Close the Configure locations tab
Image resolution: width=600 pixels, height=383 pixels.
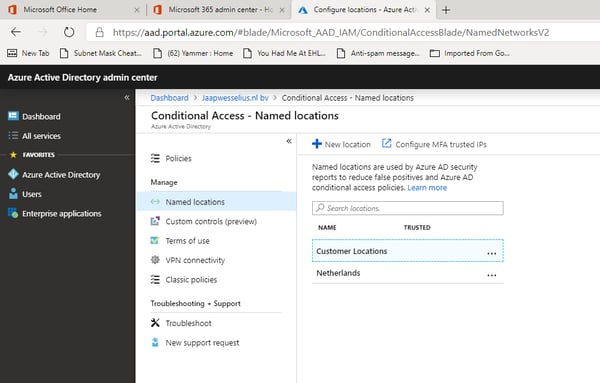427,10
